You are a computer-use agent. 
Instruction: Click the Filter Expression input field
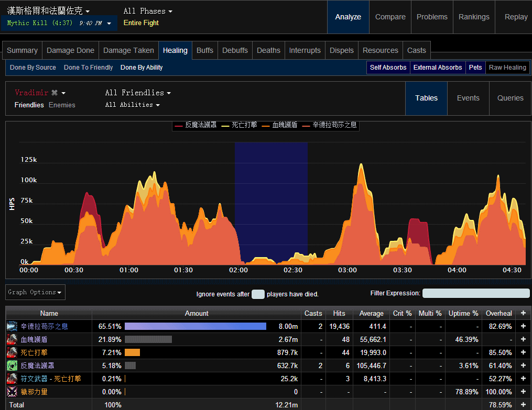pyautogui.click(x=476, y=293)
